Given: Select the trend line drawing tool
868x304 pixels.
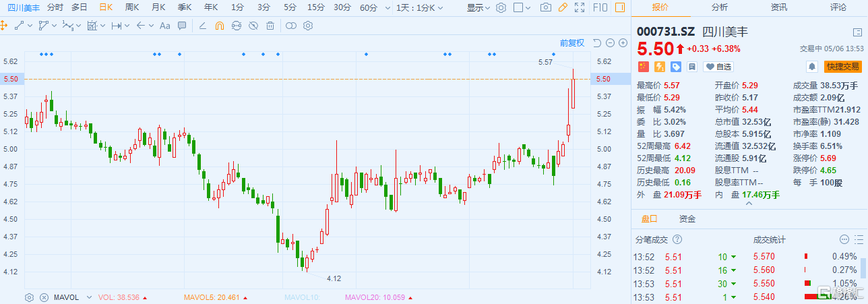Looking at the screenshot, I should [20, 26].
